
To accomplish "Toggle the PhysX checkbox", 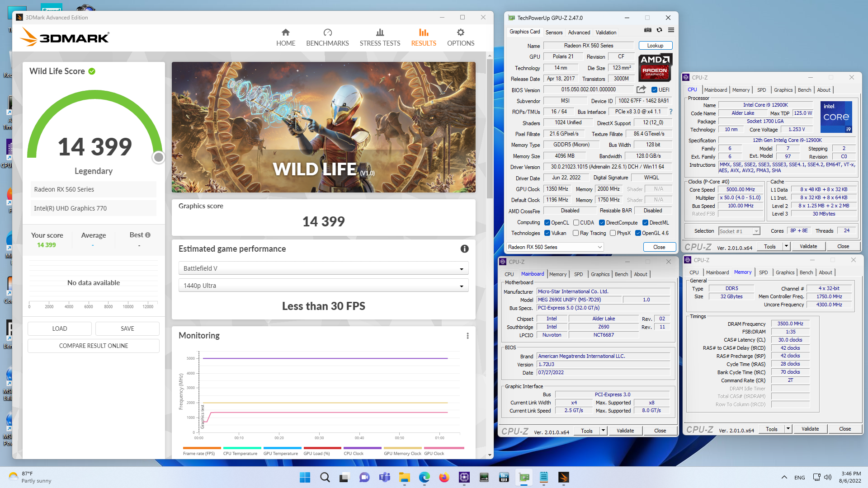I will 613,233.
